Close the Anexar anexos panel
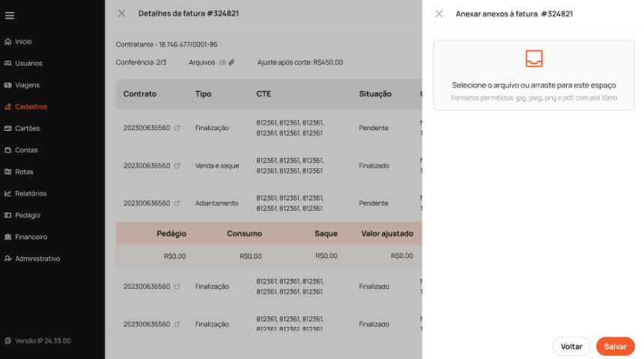 [439, 13]
